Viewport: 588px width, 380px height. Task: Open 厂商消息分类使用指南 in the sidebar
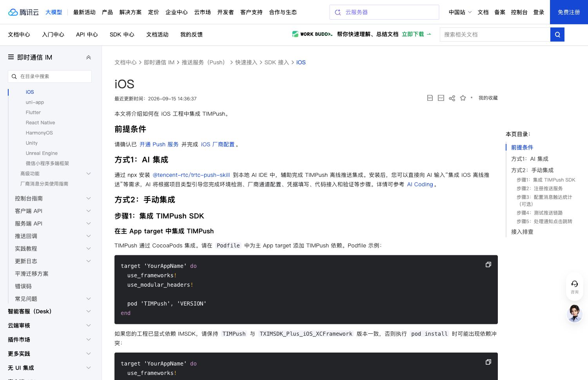(44, 184)
